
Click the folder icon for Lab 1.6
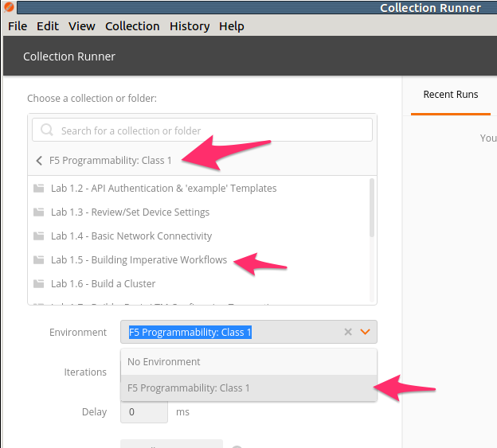point(39,284)
